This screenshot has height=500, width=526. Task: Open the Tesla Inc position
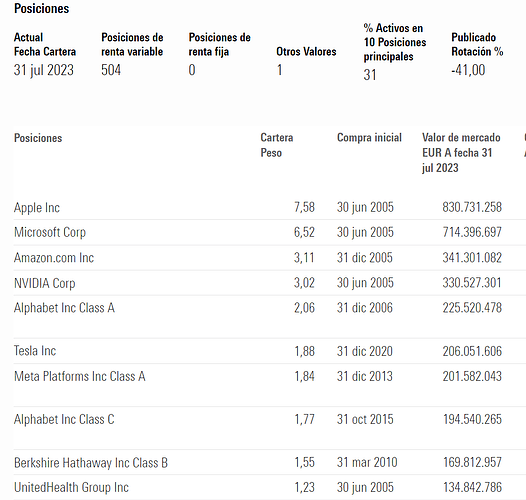[x=35, y=351]
